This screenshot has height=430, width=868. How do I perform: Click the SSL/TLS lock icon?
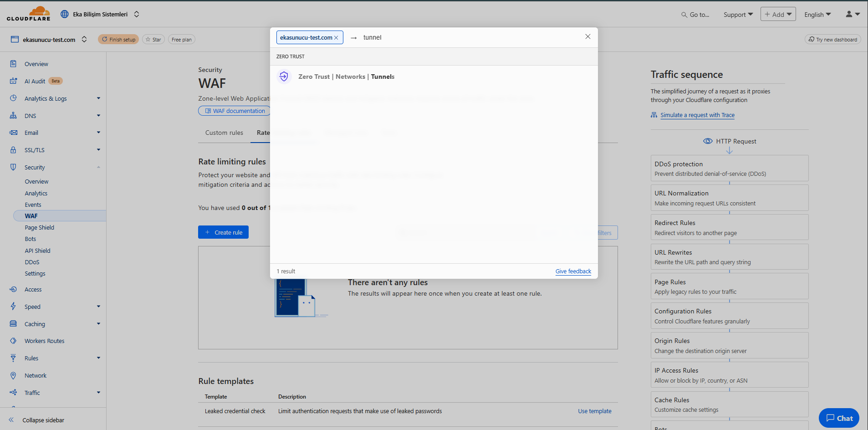[x=13, y=150]
